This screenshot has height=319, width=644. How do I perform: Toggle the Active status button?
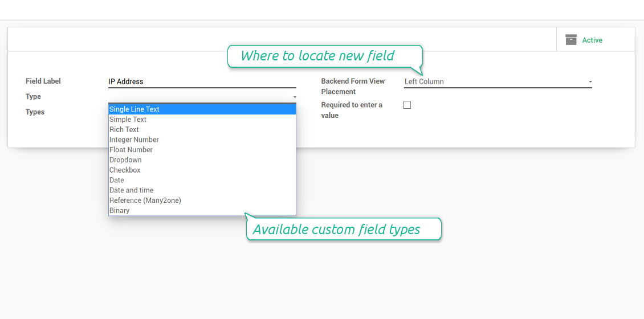point(596,40)
